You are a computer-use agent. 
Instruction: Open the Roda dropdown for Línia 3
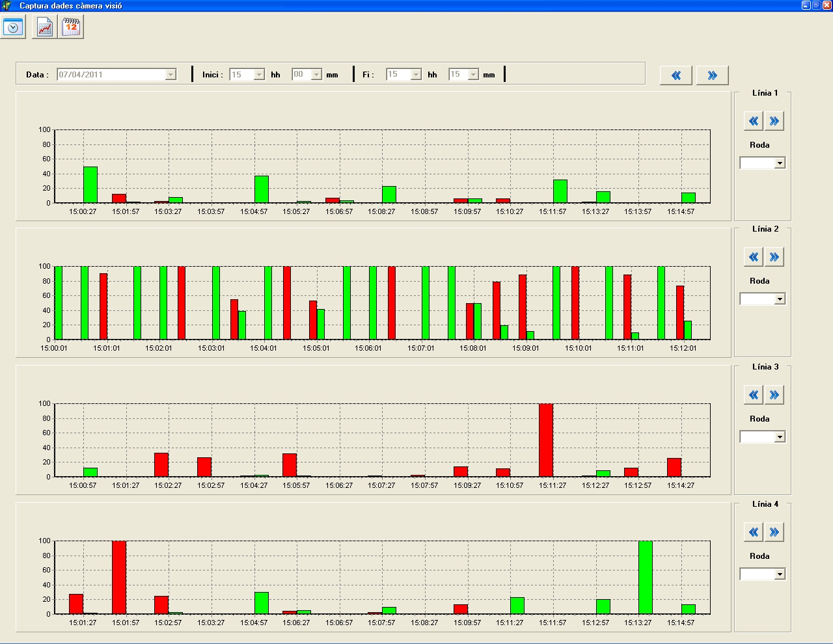click(780, 437)
